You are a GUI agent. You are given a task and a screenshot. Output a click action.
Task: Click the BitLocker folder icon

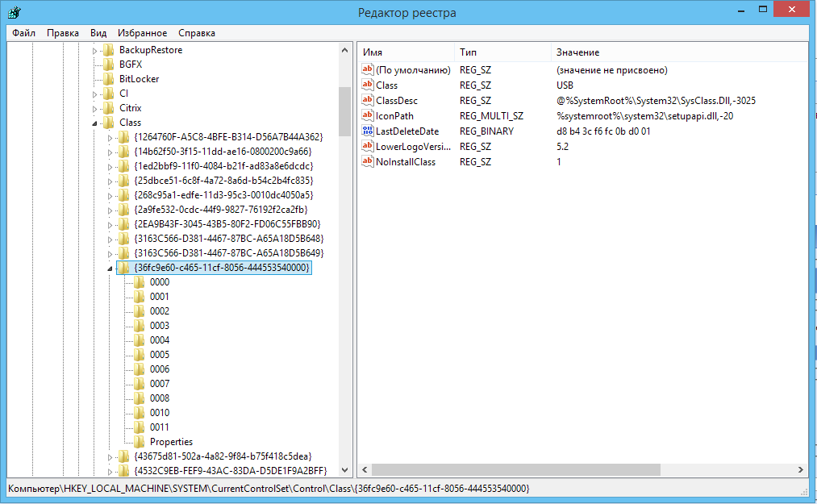pos(109,79)
